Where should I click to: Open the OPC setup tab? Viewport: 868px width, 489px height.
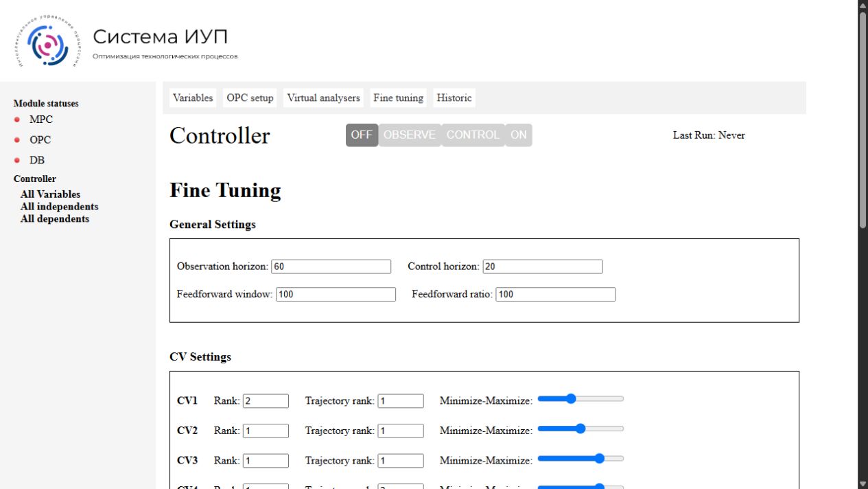(250, 98)
